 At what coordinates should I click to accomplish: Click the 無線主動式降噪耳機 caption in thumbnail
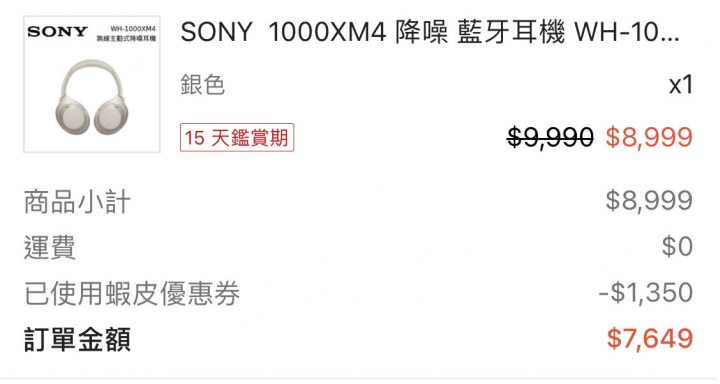pos(126,39)
